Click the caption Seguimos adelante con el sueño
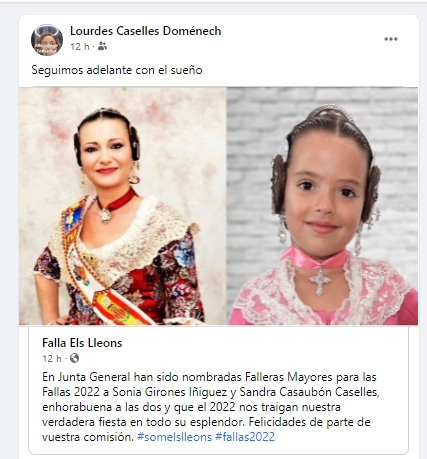427x459 pixels. 117,70
